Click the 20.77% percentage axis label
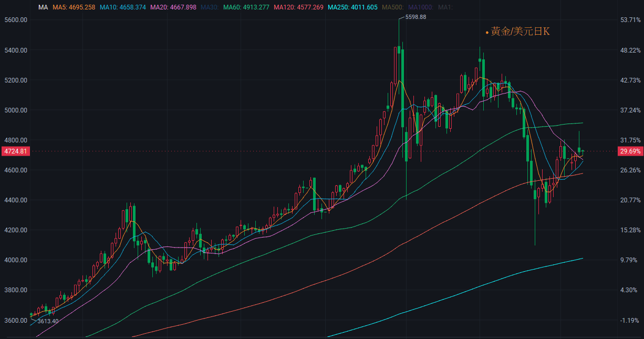644x339 pixels. coord(631,200)
